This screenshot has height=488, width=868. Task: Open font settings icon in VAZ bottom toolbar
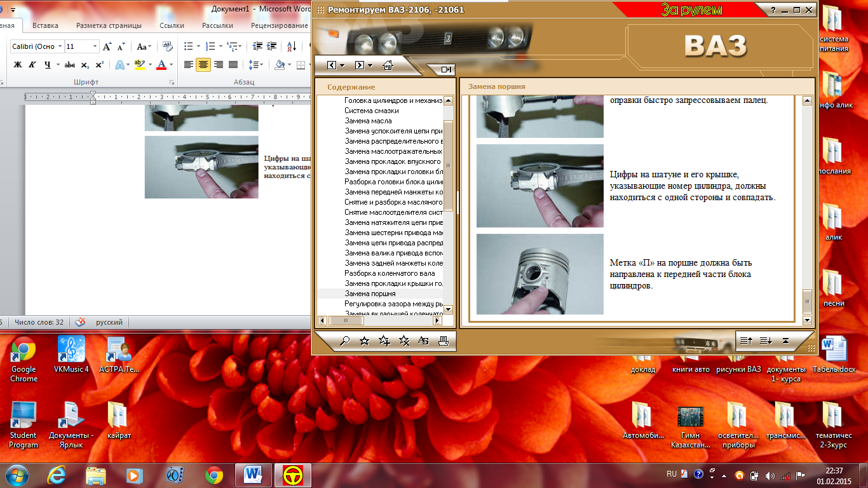point(424,341)
